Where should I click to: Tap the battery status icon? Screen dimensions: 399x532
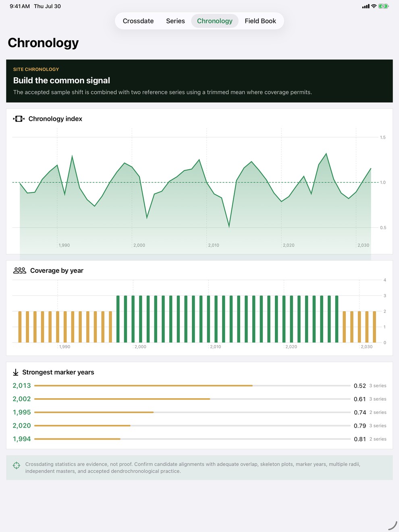click(x=383, y=6)
